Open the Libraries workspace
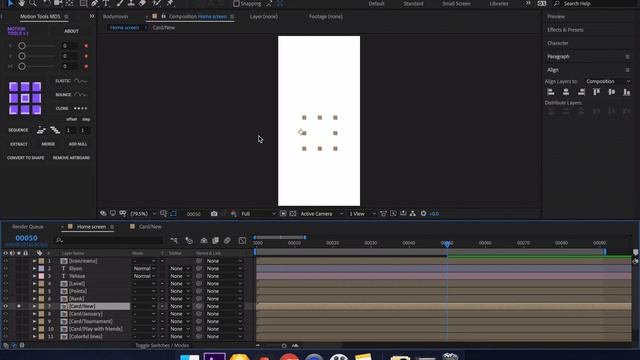This screenshot has width=640, height=360. (x=499, y=4)
